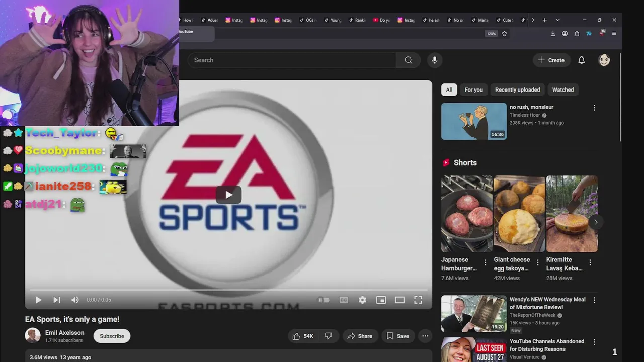The image size is (644, 362).
Task: Open options for 'no rush, monsieur' video
Action: click(x=594, y=108)
